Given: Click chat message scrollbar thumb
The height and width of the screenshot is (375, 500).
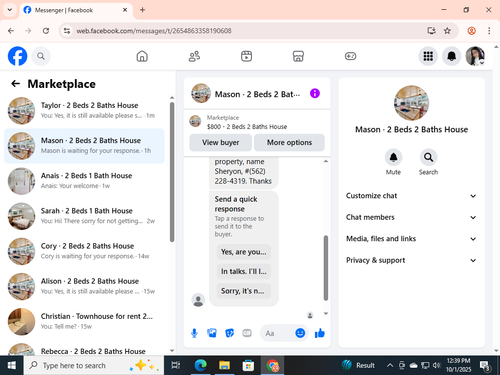Looking at the screenshot, I should [x=326, y=268].
